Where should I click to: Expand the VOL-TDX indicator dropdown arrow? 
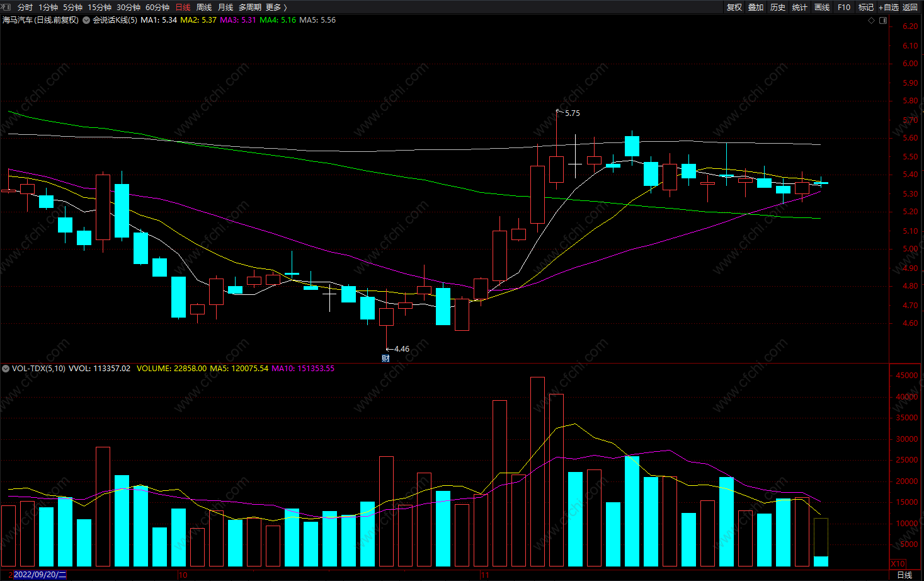click(x=6, y=369)
